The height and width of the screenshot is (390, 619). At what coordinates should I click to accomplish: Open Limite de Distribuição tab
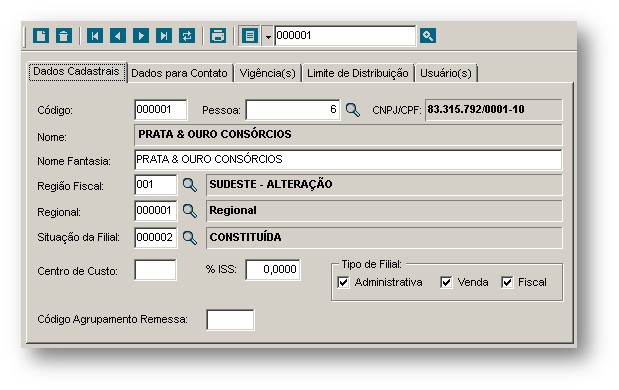[358, 73]
